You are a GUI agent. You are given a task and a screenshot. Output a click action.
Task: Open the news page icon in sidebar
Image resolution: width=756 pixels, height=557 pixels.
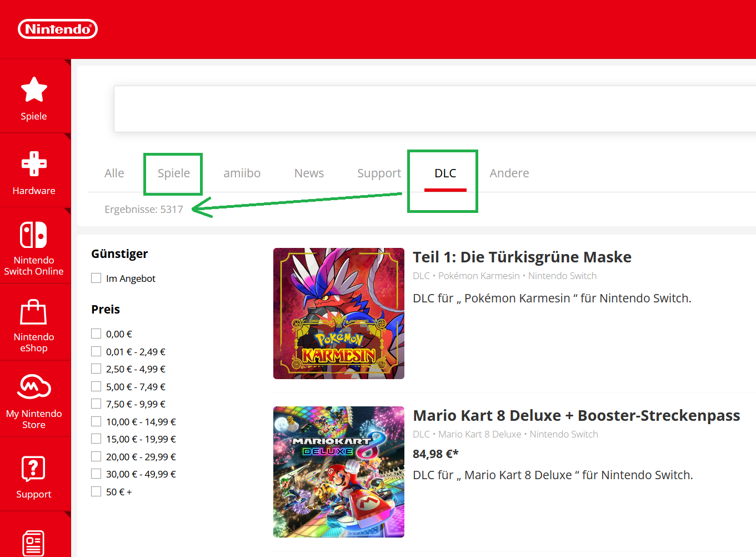[x=33, y=543]
